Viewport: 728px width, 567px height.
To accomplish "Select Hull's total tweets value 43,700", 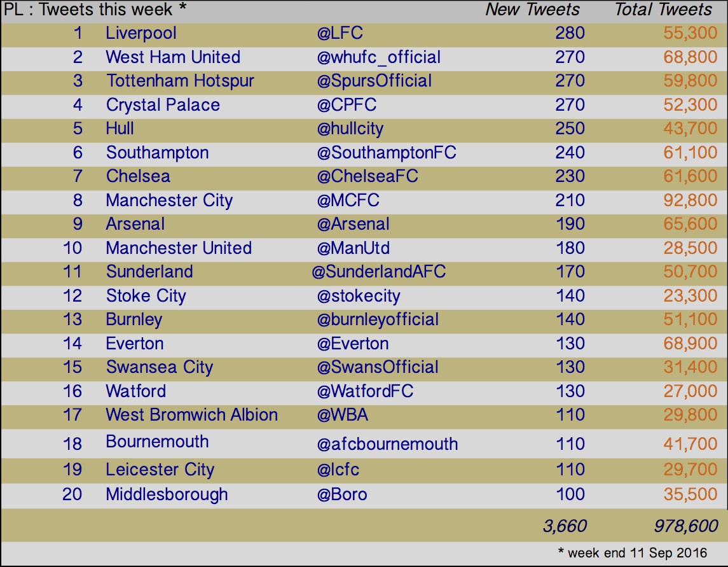I will [690, 129].
